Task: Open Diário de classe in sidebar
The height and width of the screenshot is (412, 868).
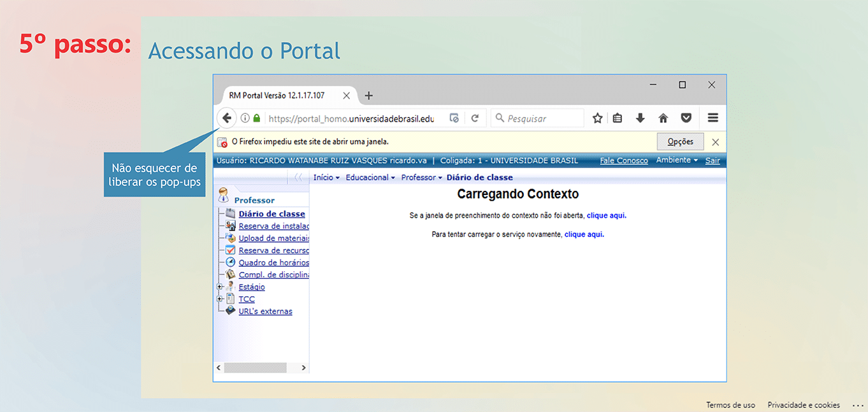Action: (x=271, y=214)
